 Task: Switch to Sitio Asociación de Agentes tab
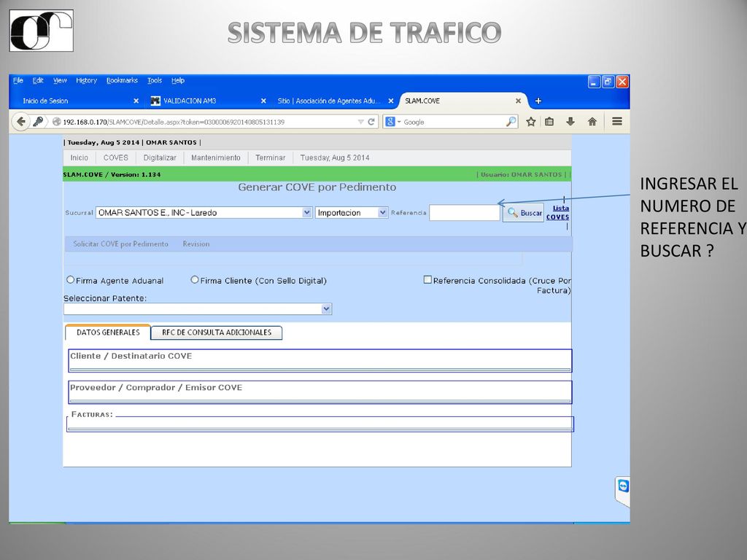point(332,101)
